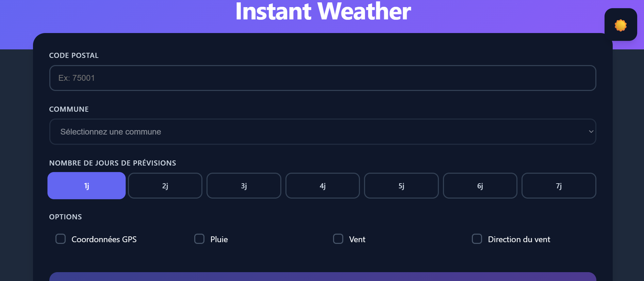Set forecast days to 5j
This screenshot has width=644, height=281.
pos(401,186)
